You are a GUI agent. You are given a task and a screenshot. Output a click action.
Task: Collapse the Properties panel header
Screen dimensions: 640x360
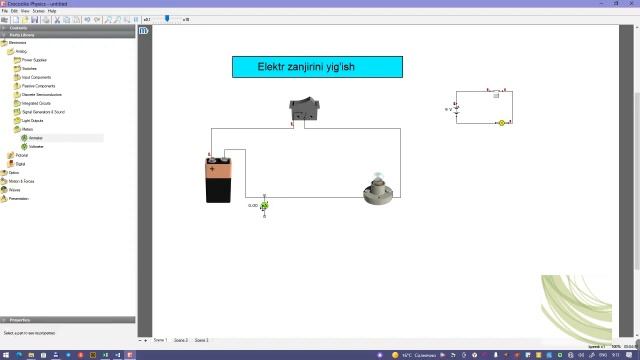click(x=68, y=320)
